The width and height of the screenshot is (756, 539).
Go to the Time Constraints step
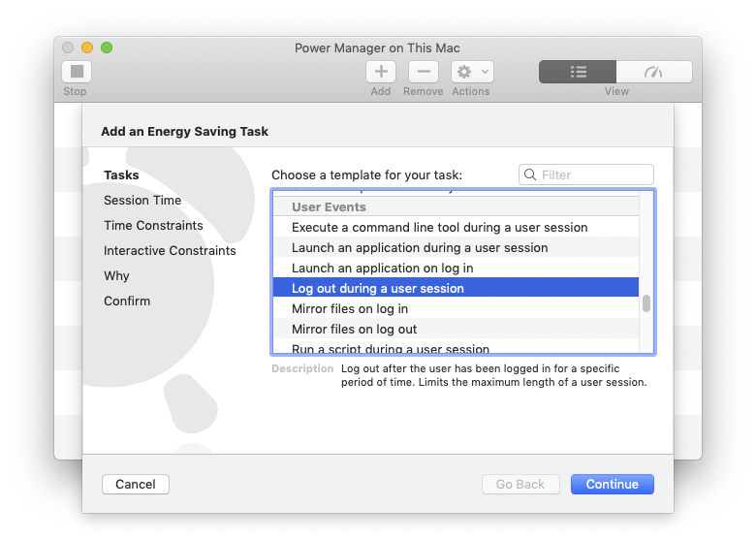coord(153,225)
